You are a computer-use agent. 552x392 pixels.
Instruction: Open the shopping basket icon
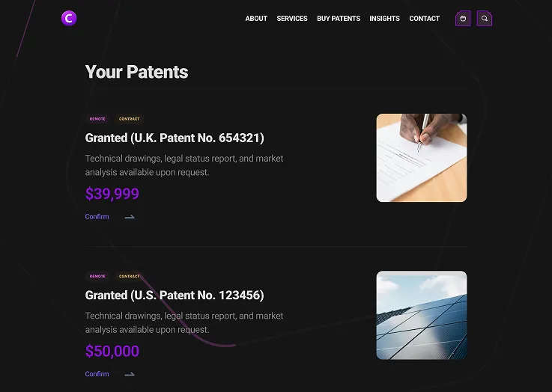pyautogui.click(x=463, y=19)
